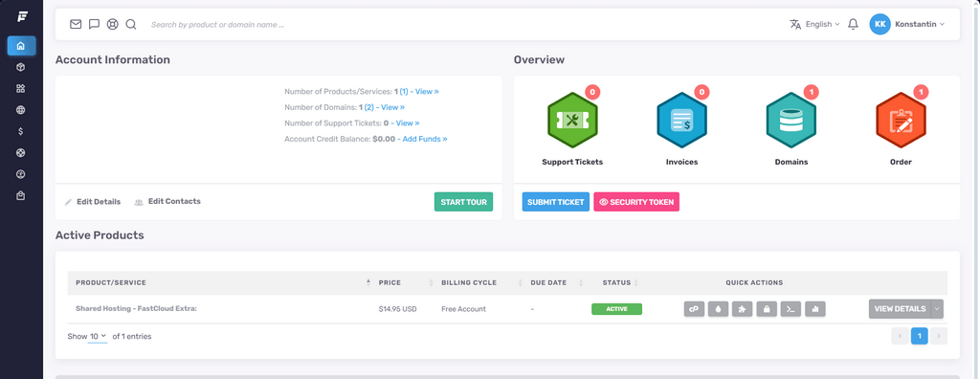Click the Support Tickets label under Overview

[572, 162]
